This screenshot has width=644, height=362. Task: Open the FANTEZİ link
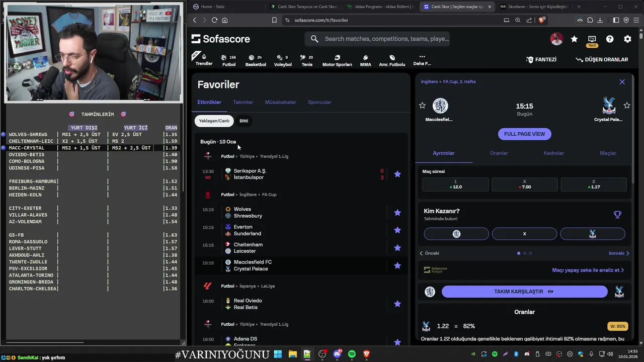click(x=541, y=59)
